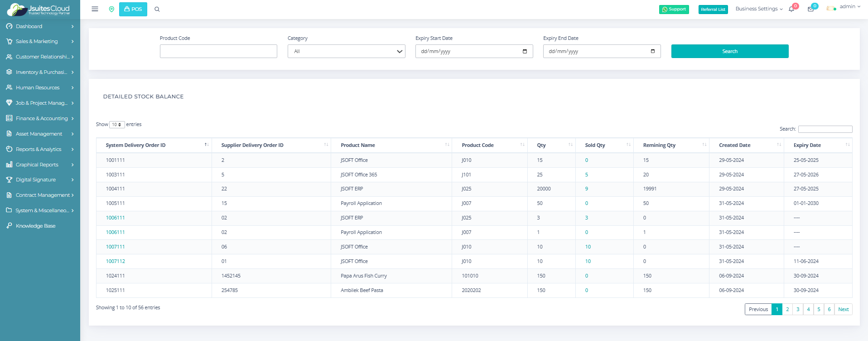
Task: Expand the Business Settings menu
Action: point(759,9)
